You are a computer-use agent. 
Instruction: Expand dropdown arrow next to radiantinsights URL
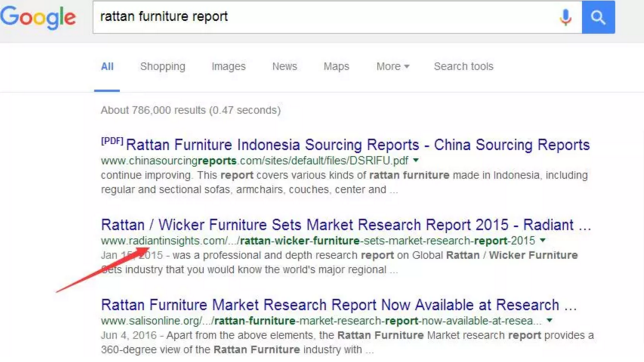tap(543, 240)
